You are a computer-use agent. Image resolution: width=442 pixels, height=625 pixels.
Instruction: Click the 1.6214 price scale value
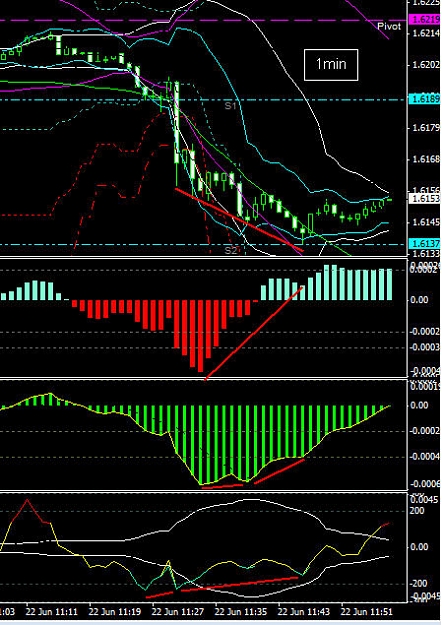tap(426, 33)
